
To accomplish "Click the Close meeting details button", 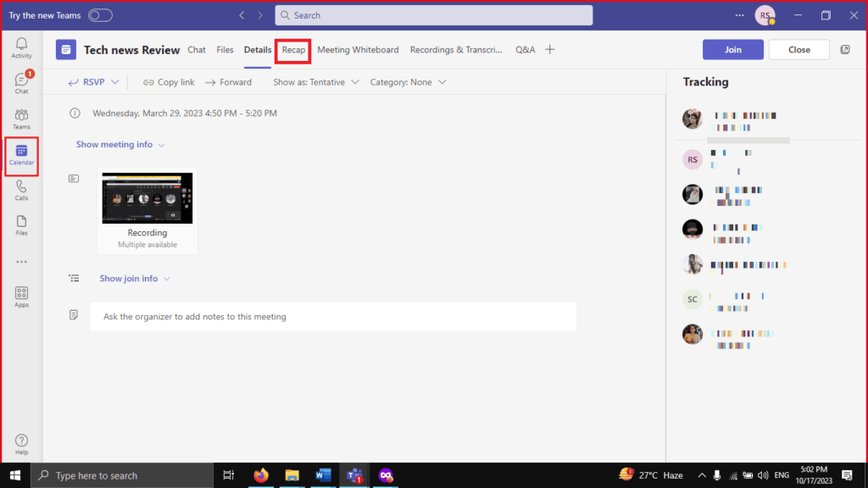I will pos(799,50).
